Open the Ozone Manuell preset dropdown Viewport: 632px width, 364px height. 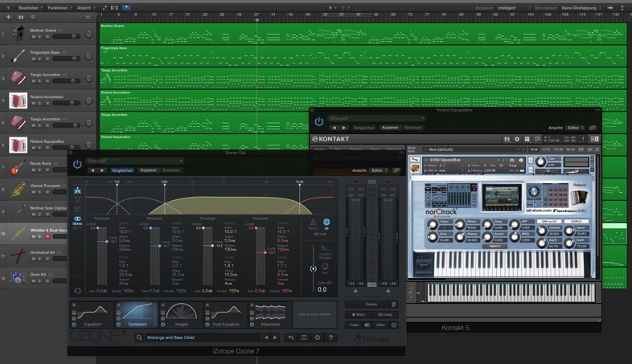point(134,161)
